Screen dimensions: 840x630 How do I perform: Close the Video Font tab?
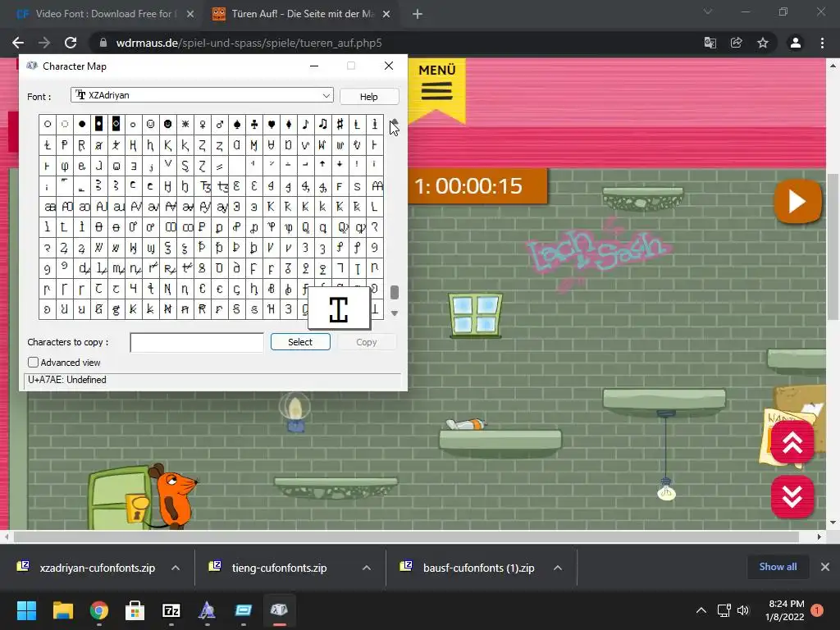pyautogui.click(x=190, y=15)
